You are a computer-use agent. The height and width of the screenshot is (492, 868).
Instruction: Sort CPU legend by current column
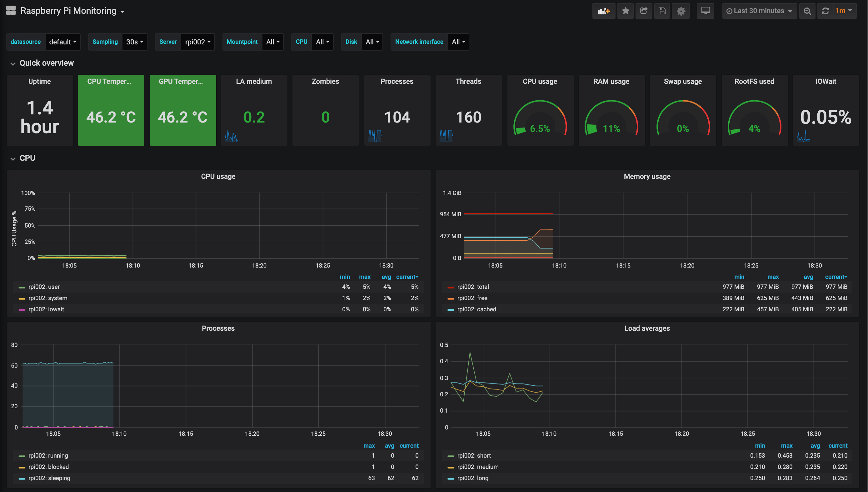tap(407, 277)
